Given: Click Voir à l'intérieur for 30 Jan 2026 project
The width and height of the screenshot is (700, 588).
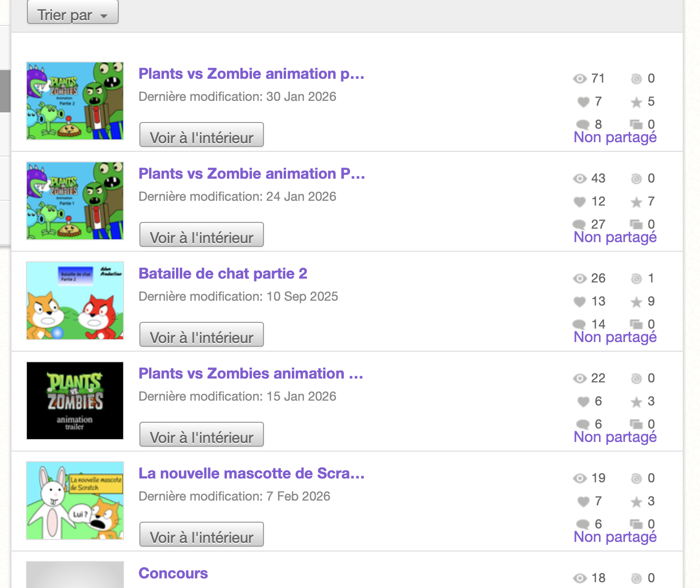Looking at the screenshot, I should pyautogui.click(x=201, y=135).
